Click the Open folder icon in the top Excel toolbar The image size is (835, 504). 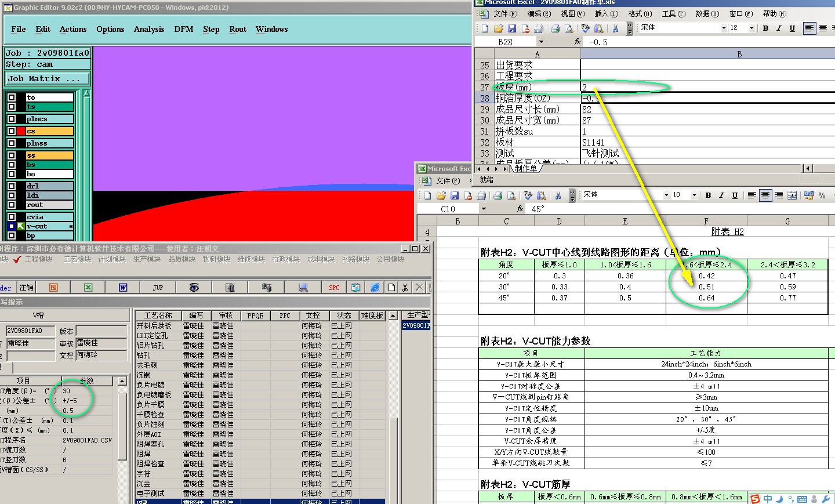coord(499,28)
